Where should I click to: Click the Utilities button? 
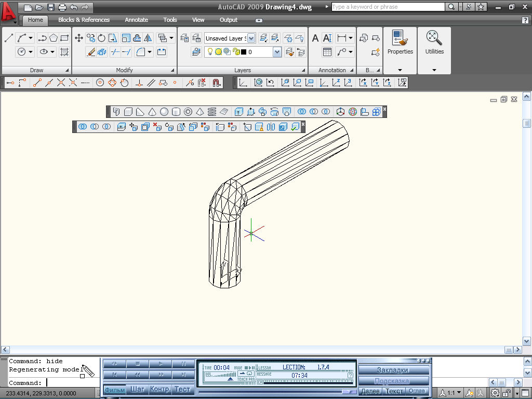coord(434,42)
